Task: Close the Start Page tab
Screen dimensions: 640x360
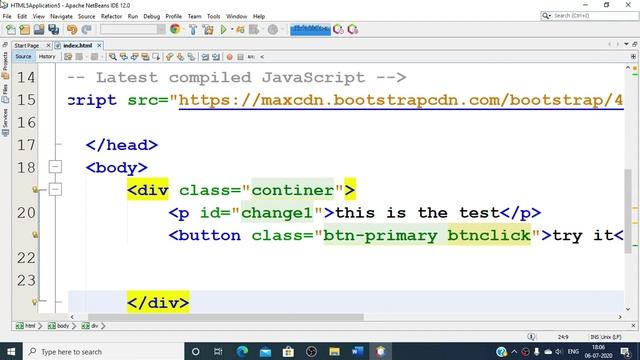Action: (x=48, y=45)
